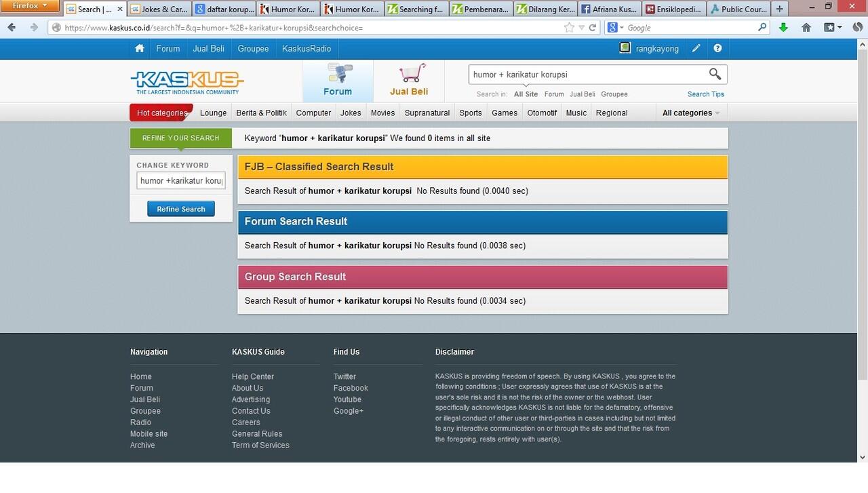Click the Group Search Result header
Screen dimensions: 868x493
coord(483,277)
